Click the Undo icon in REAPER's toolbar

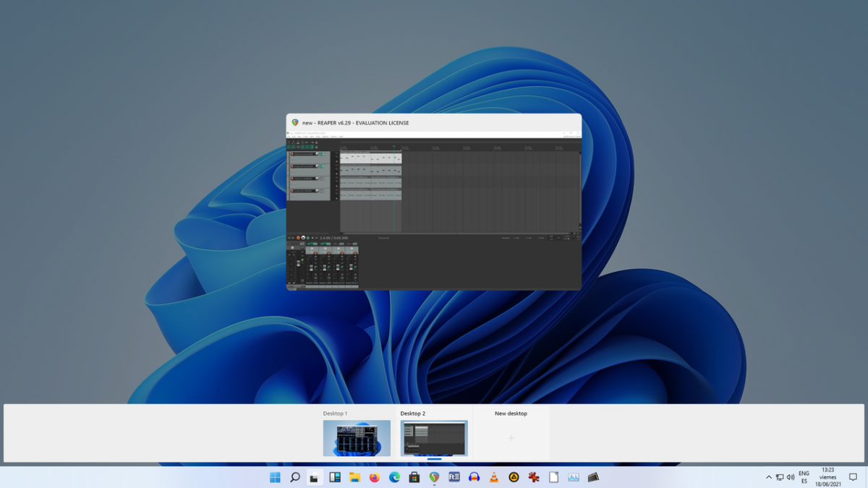click(x=307, y=142)
